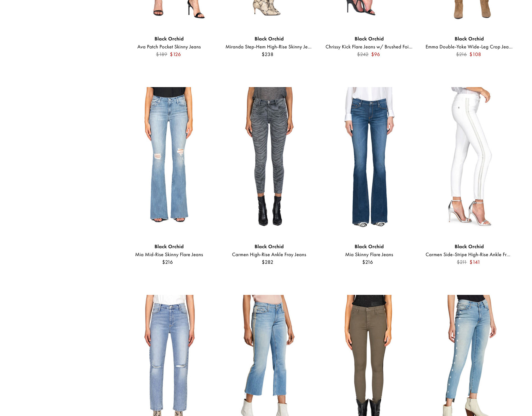Open dark blue Mia Skinny Flare Jeans photo

[x=369, y=157]
